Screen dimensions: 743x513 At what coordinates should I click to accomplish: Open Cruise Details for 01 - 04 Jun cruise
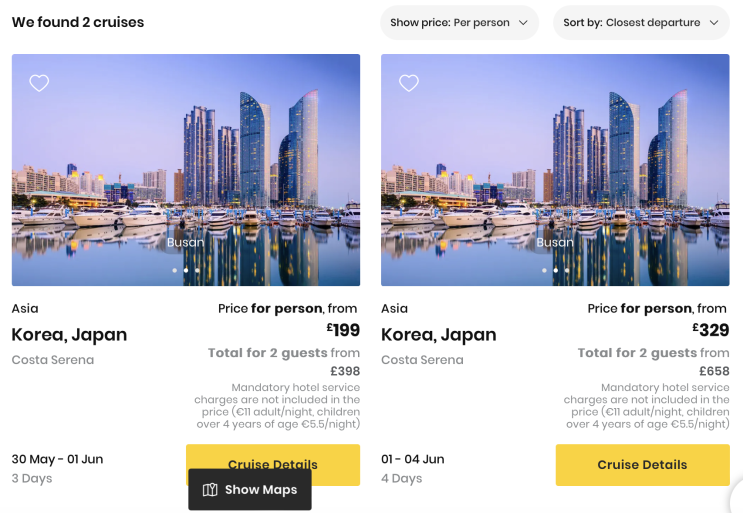(642, 465)
